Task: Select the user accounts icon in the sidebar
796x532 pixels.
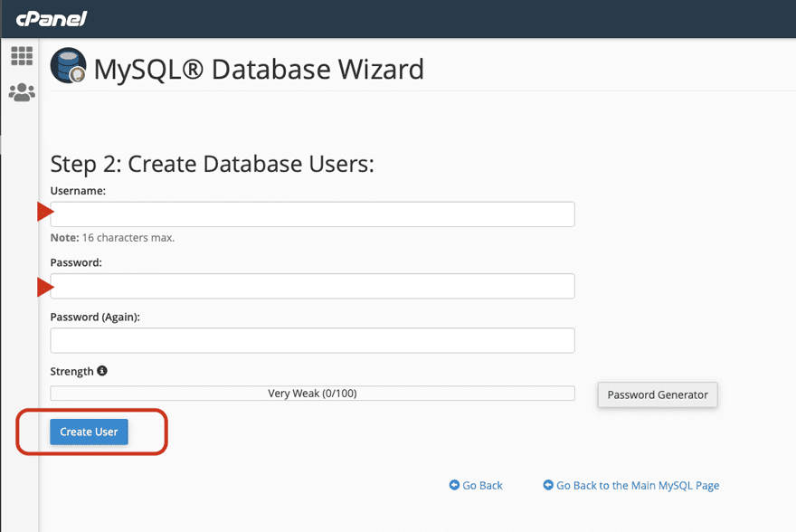Action: click(x=20, y=91)
